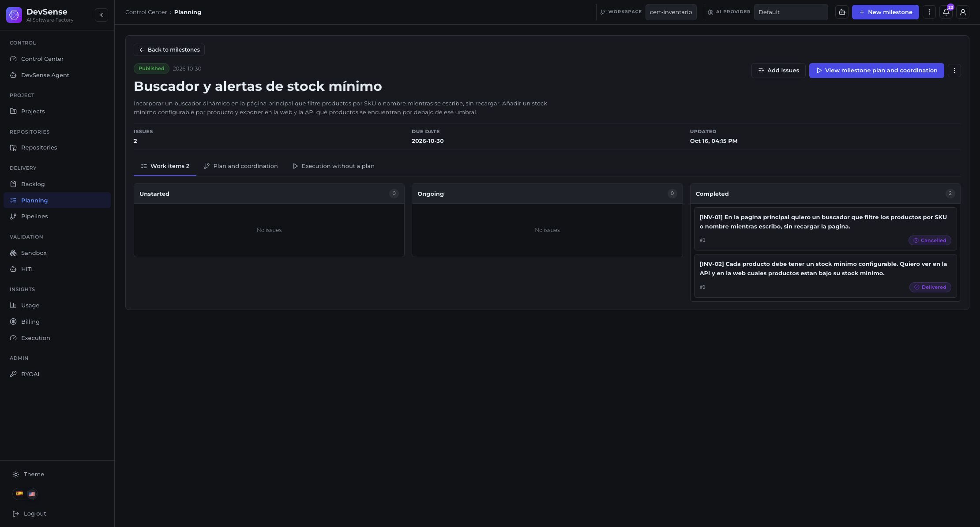Click the due date value 2026-10-30
This screenshot has width=980, height=527.
[x=428, y=141]
